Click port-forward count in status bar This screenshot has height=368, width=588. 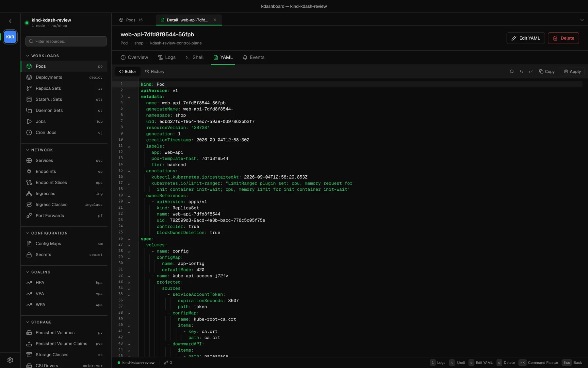tap(168, 362)
